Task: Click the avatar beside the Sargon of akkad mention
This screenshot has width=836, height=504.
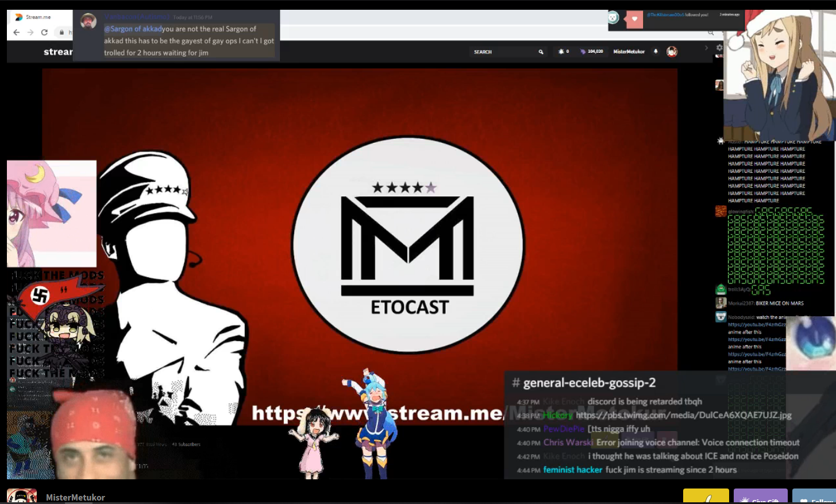Action: pos(88,22)
